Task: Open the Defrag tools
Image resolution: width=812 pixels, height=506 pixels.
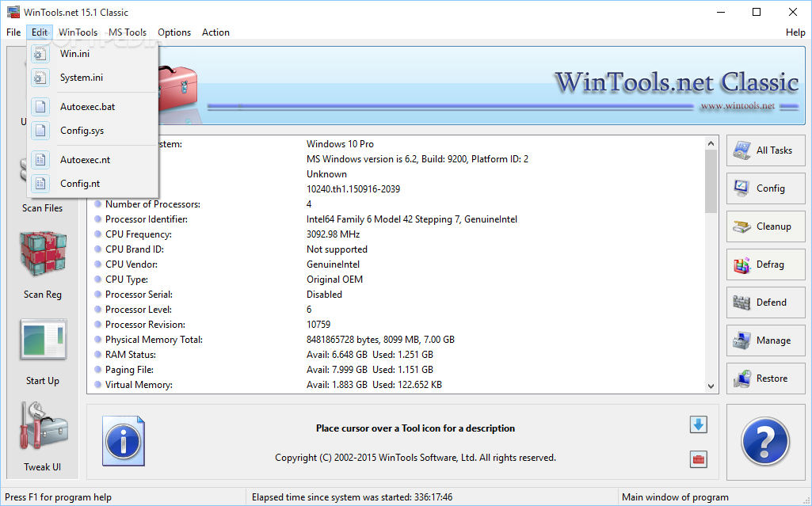Action: pos(765,264)
